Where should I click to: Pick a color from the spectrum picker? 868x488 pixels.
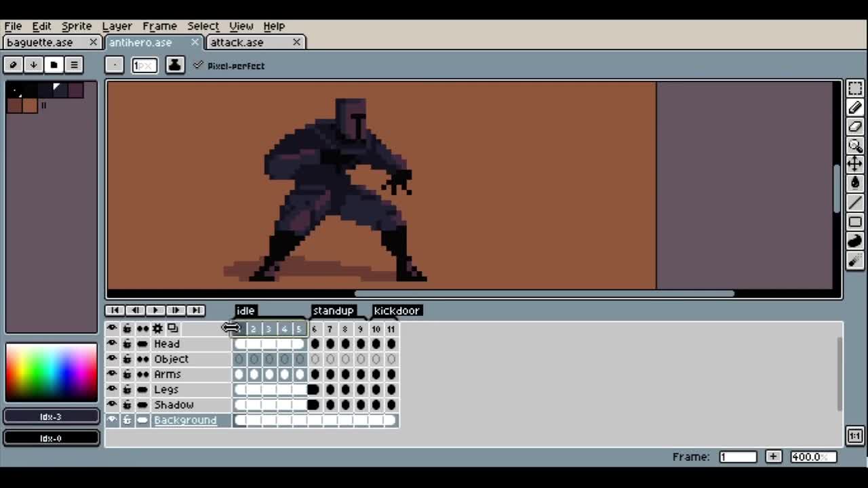(51, 372)
